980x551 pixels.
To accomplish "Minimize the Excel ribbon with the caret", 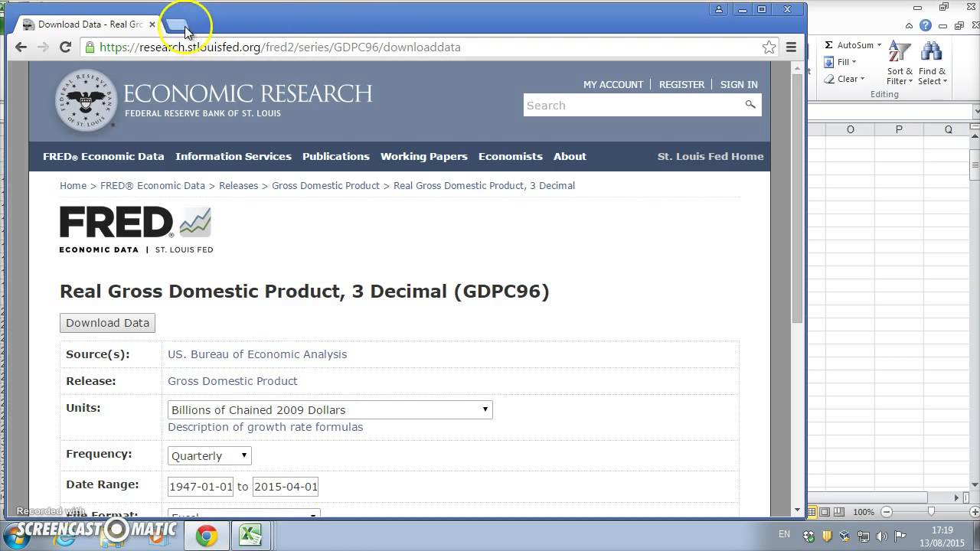I will tap(910, 26).
